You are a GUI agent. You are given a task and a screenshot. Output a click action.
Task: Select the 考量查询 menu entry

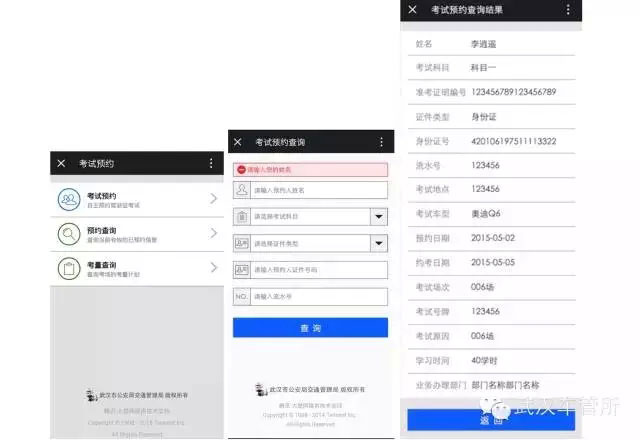coord(137,269)
